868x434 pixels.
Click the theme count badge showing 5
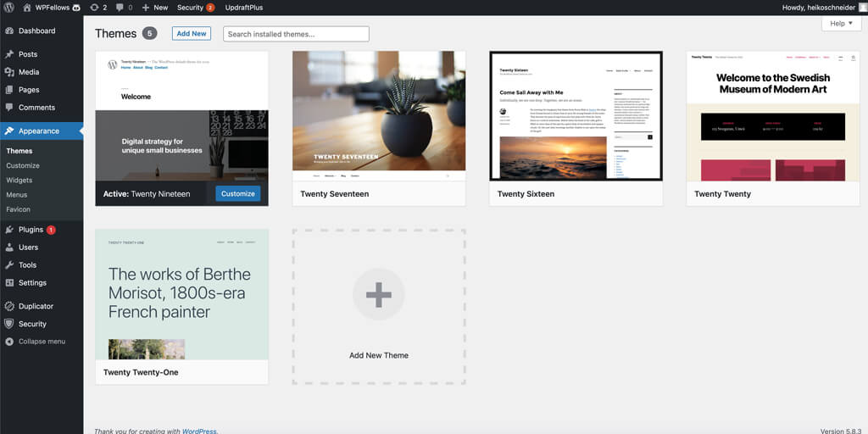(149, 34)
